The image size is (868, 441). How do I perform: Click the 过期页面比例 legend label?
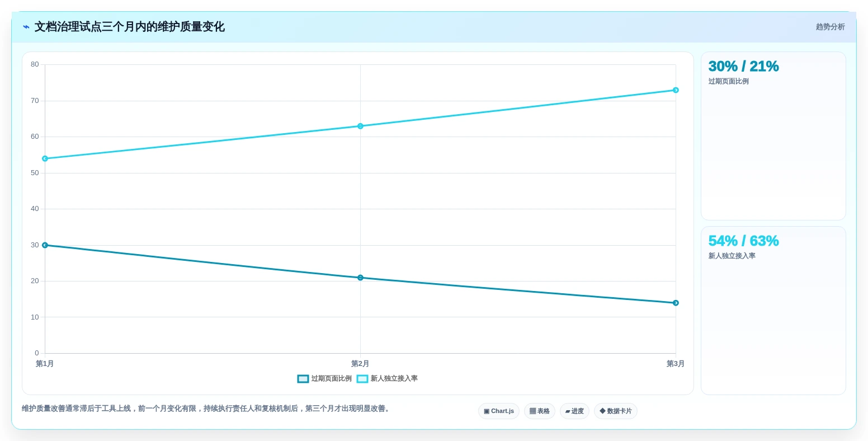[x=331, y=379]
